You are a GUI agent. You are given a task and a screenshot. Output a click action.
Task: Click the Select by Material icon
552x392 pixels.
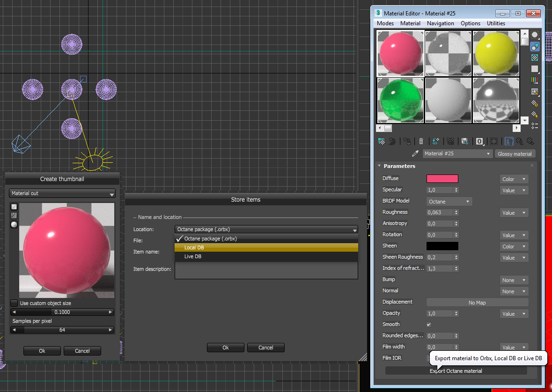pyautogui.click(x=535, y=114)
